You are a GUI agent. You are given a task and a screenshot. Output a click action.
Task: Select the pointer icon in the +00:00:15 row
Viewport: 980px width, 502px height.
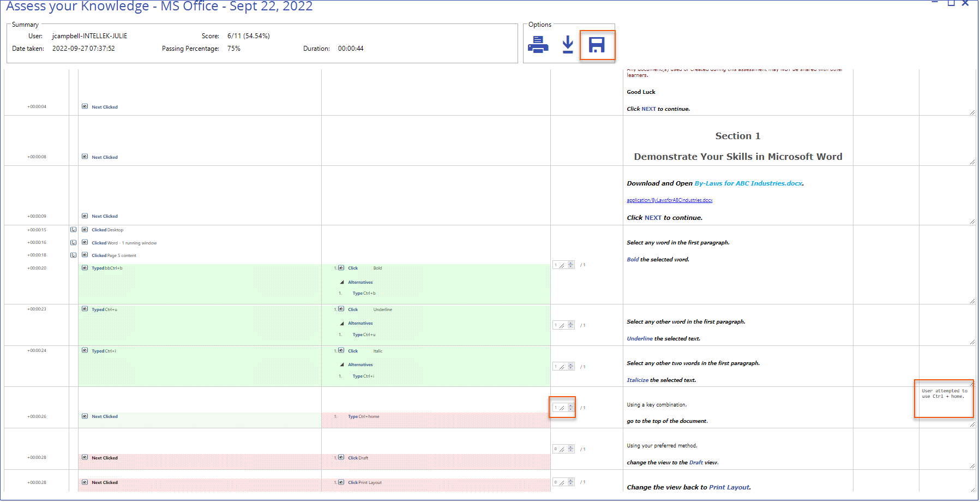pyautogui.click(x=73, y=230)
